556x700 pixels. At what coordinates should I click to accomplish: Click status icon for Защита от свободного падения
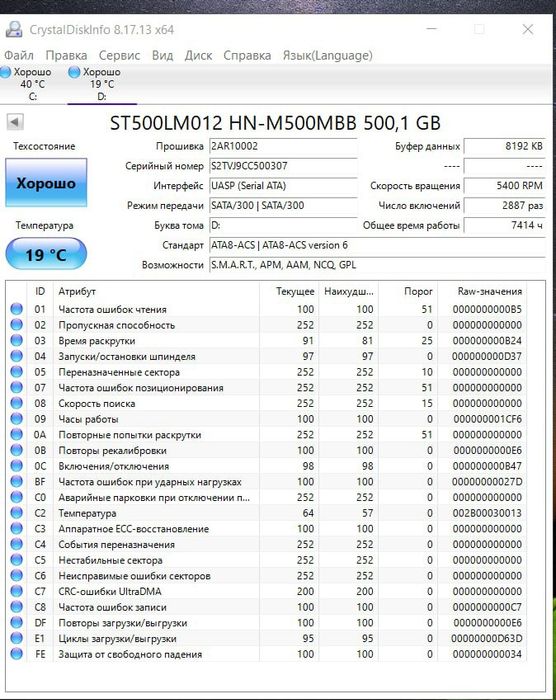[17, 654]
